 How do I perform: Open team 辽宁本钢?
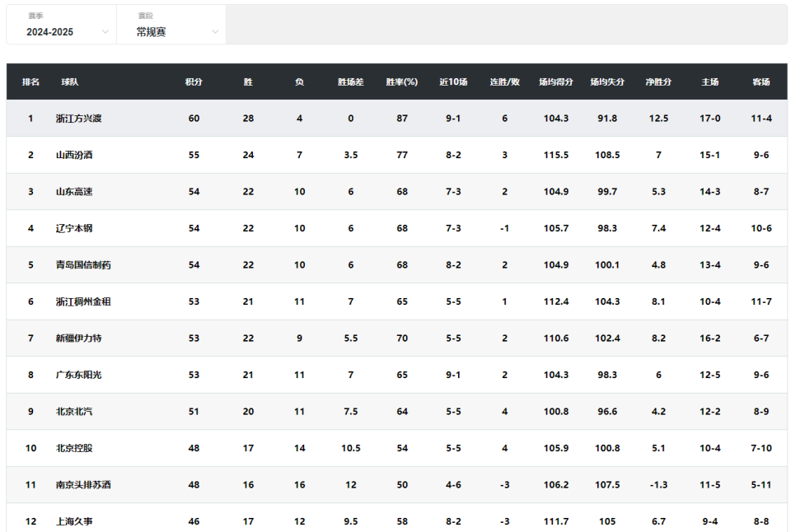pyautogui.click(x=74, y=228)
